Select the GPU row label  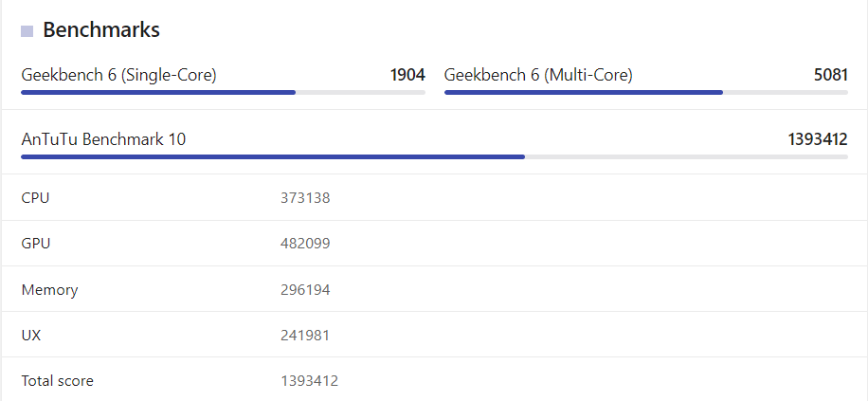pos(36,244)
